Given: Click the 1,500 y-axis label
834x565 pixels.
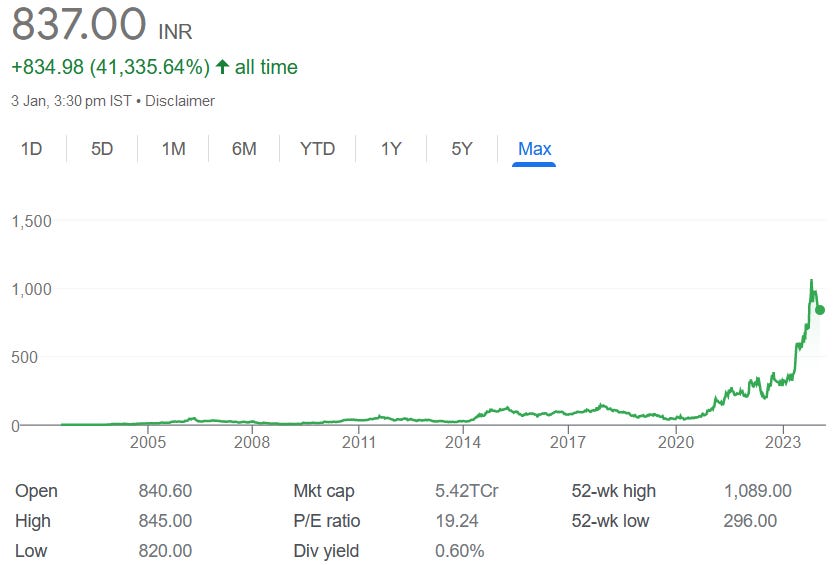Looking at the screenshot, I should (x=31, y=221).
